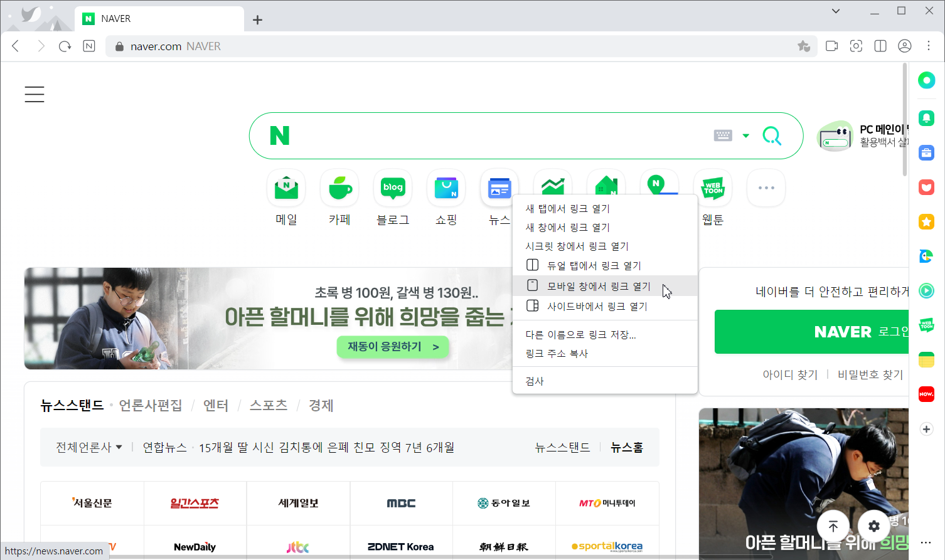Click the Naver home button in toolbar
The width and height of the screenshot is (945, 560).
89,46
